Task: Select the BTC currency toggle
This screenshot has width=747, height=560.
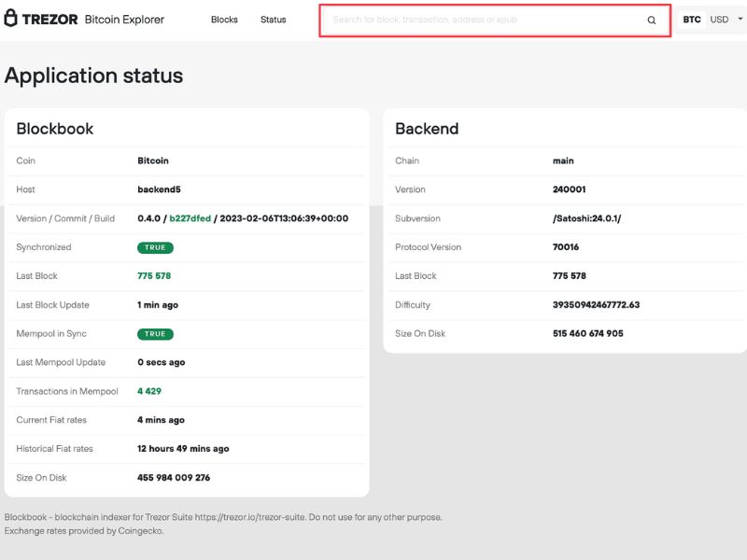Action: pos(691,20)
